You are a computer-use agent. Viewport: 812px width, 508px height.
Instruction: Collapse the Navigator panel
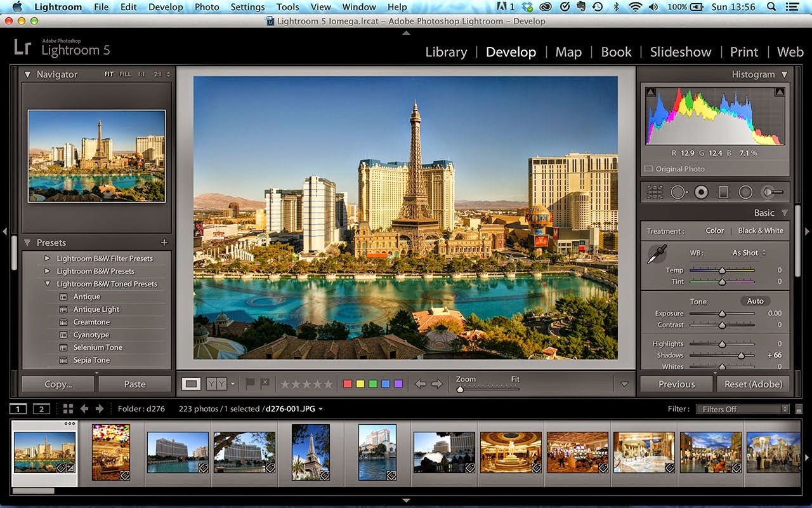click(27, 74)
